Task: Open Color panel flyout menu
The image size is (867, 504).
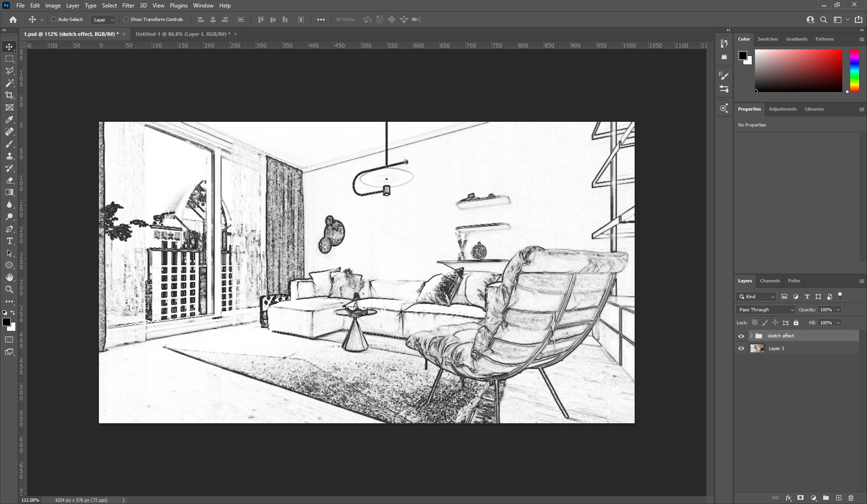Action: (x=861, y=39)
